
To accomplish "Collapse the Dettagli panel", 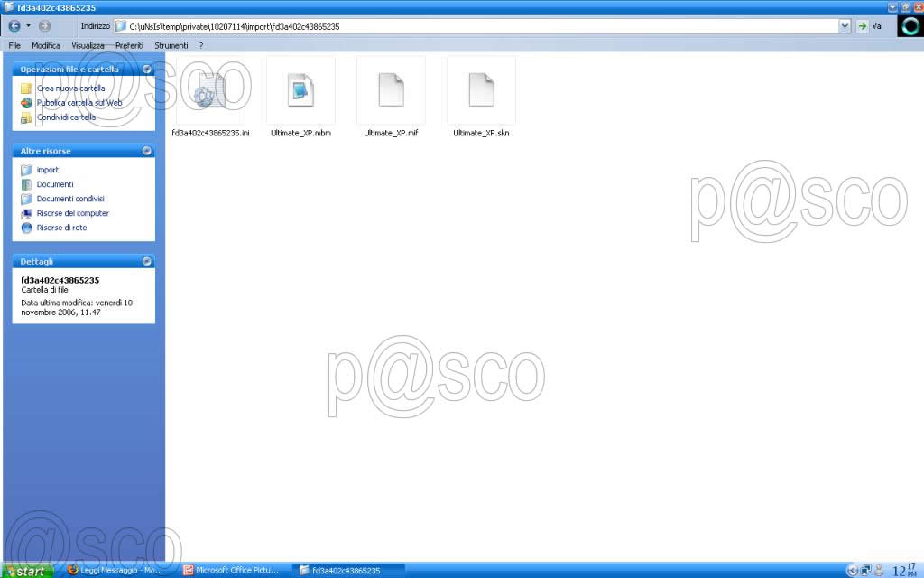I will [x=147, y=261].
